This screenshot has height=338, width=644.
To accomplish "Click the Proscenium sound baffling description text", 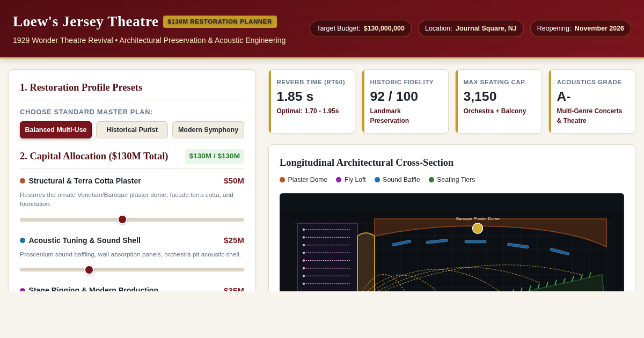I will 130,254.
